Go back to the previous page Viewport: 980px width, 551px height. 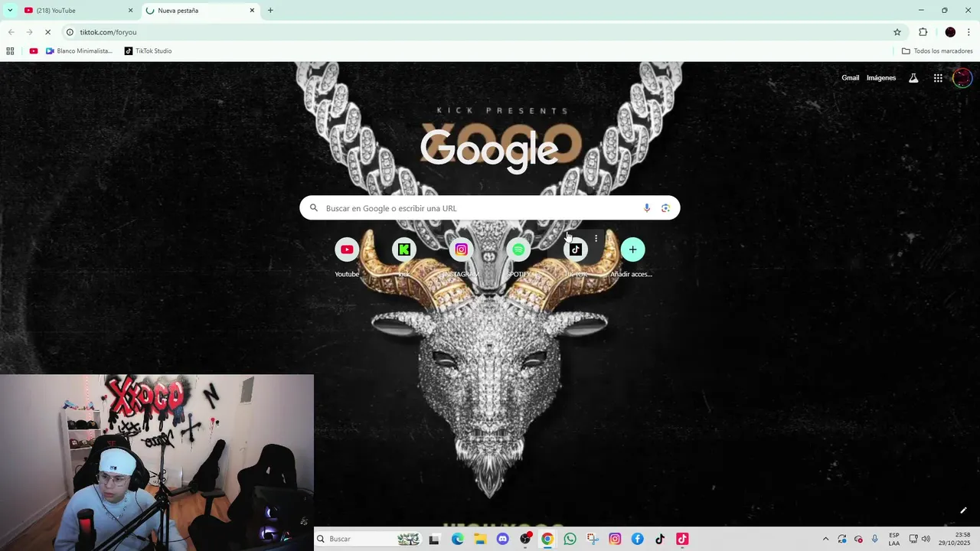pos(11,32)
